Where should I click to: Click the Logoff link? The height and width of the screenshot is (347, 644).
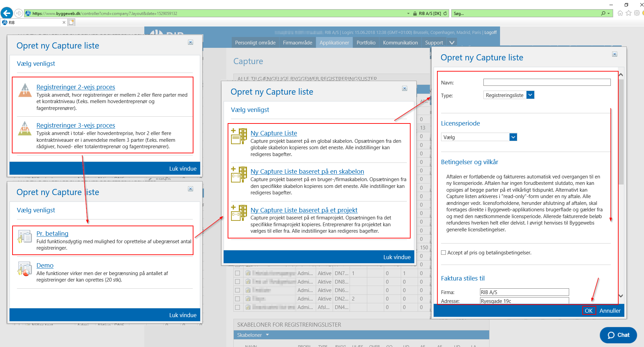coord(490,32)
